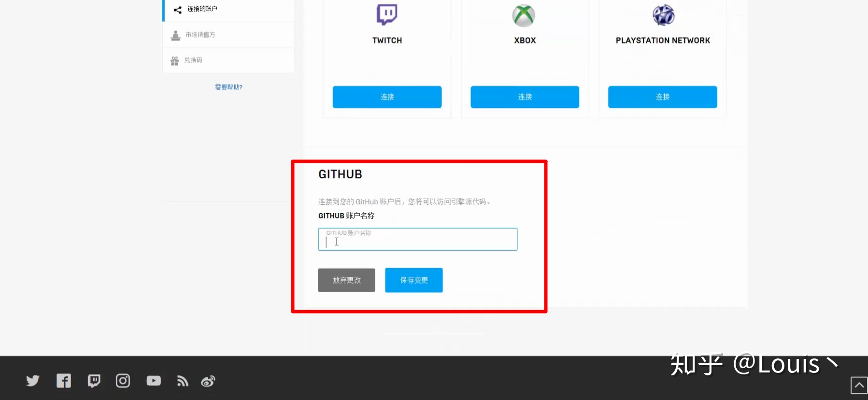868x400 pixels.
Task: Open the RSS feed footer icon
Action: tap(183, 381)
